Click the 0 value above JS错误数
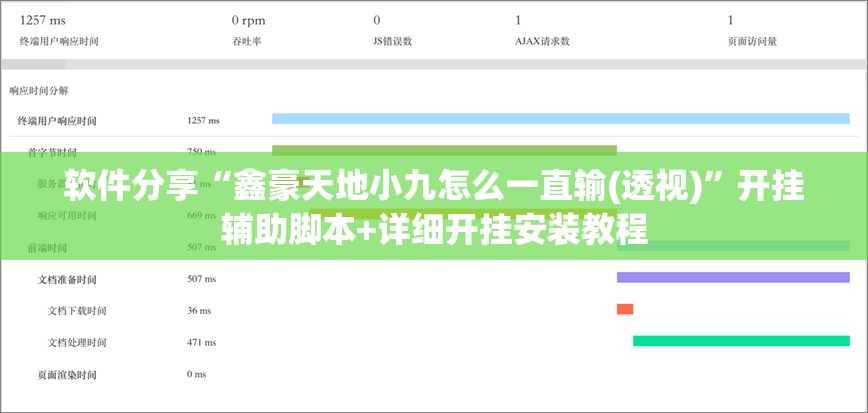Viewport: 868px width, 413px height. (x=377, y=20)
